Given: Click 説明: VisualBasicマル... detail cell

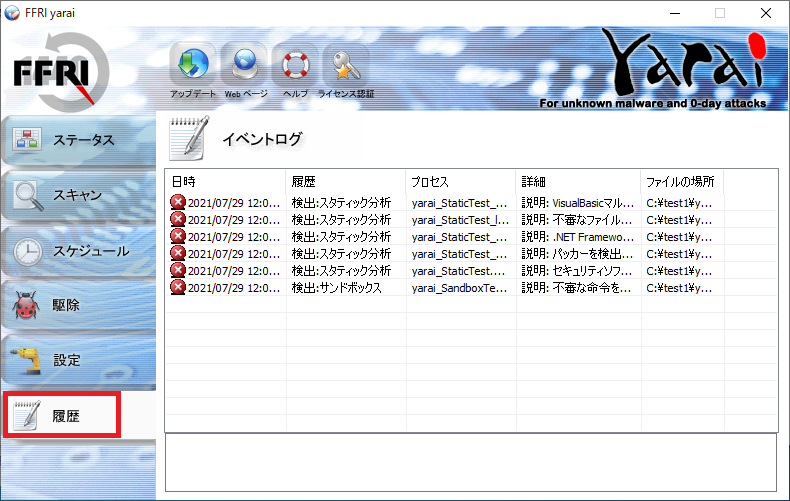Looking at the screenshot, I should pyautogui.click(x=577, y=203).
